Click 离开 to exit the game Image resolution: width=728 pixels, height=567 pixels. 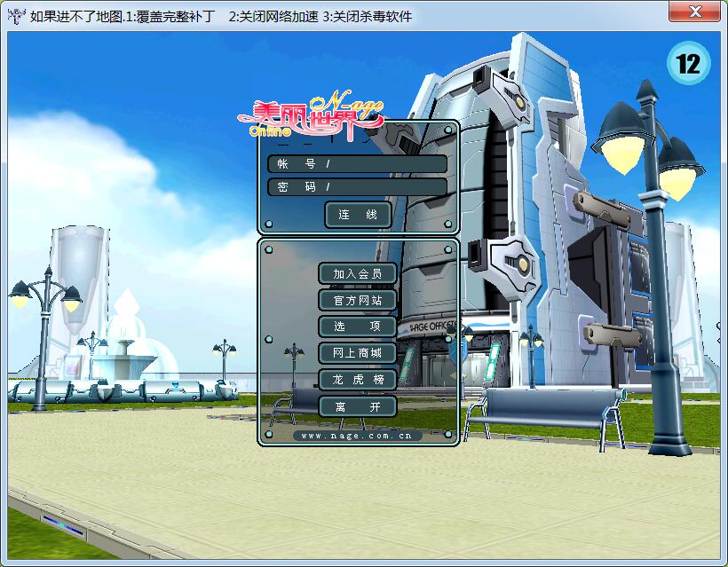tap(358, 406)
